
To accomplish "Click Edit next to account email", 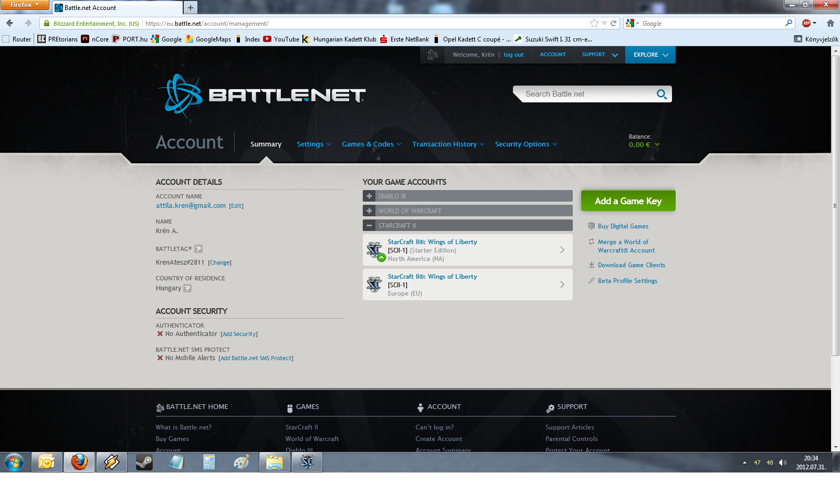I will click(236, 206).
